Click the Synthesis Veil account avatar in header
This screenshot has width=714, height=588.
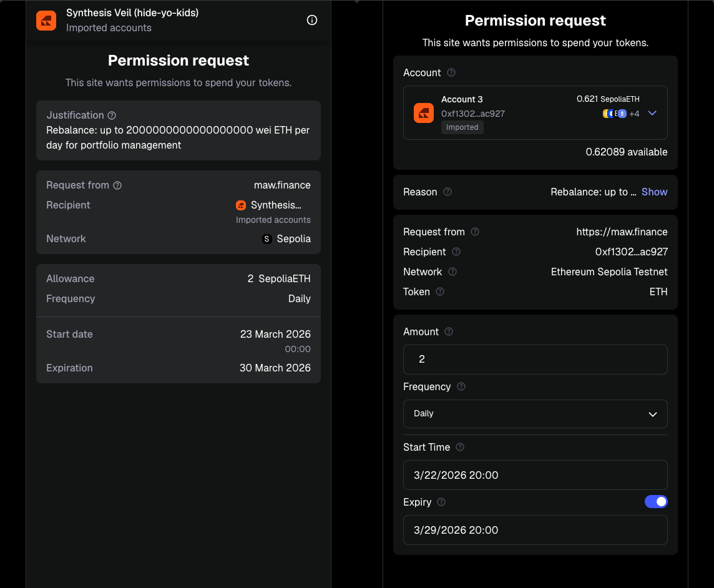pos(46,21)
